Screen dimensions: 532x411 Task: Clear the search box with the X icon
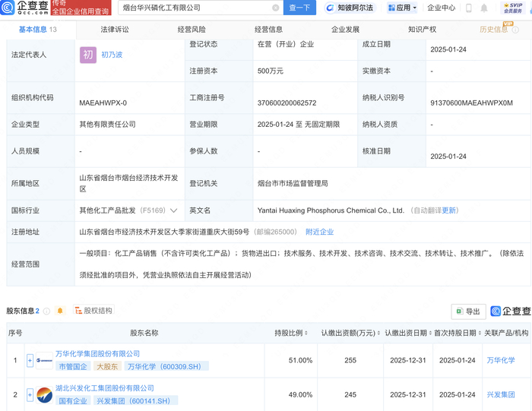click(275, 8)
